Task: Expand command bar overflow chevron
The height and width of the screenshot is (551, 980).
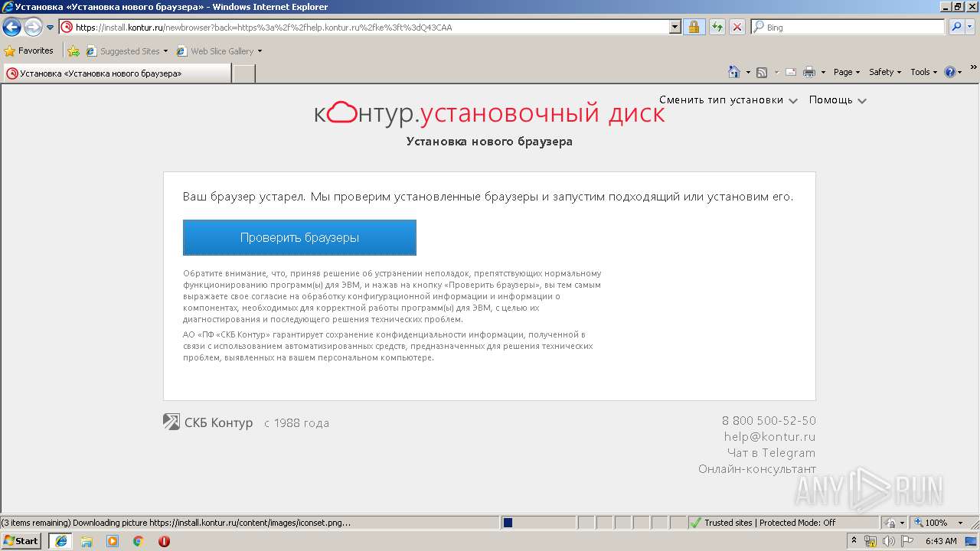Action: click(973, 69)
